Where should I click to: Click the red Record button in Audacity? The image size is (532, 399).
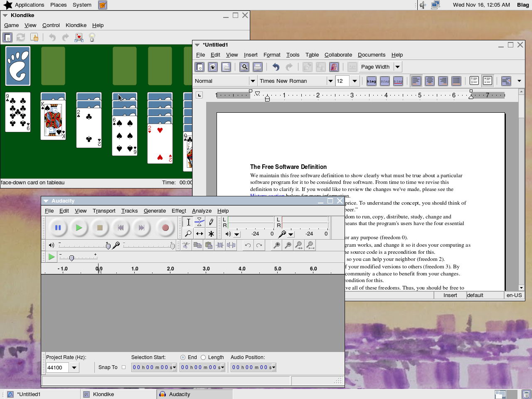165,228
